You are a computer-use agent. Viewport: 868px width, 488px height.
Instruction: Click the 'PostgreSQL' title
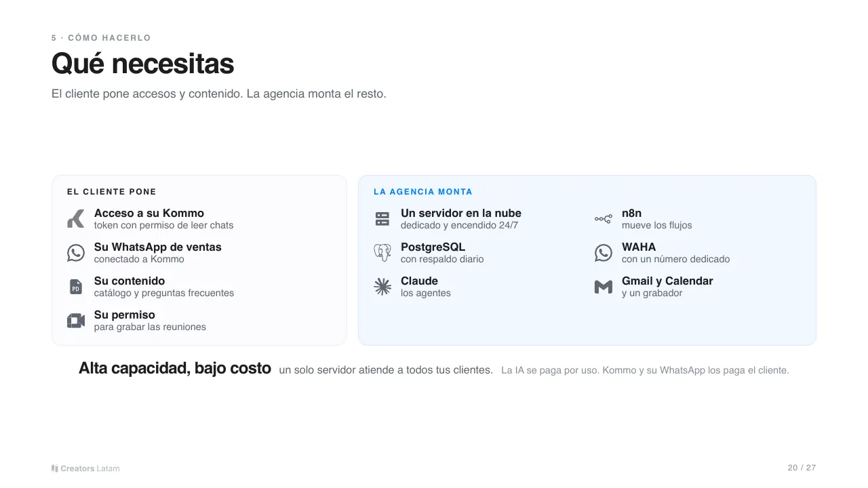pyautogui.click(x=433, y=247)
